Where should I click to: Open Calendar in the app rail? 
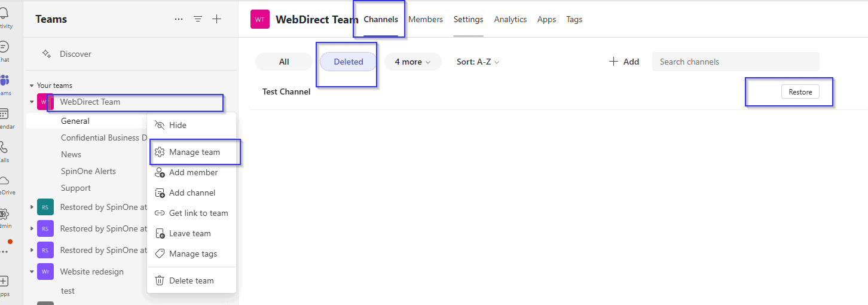click(x=5, y=118)
